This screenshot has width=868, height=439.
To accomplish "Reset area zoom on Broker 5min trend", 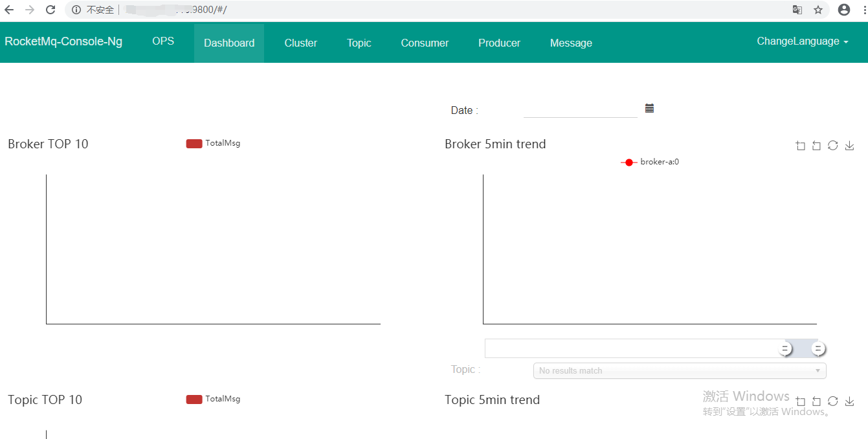I will coord(816,146).
